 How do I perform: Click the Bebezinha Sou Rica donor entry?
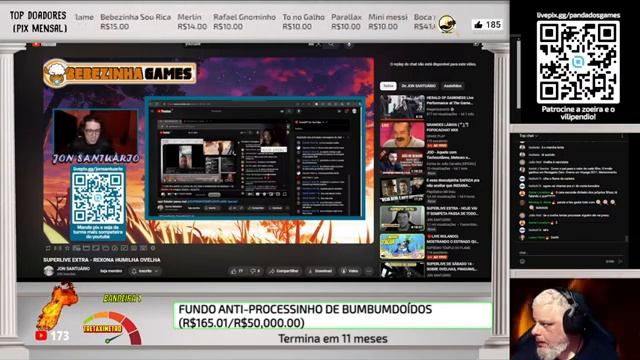tap(136, 22)
